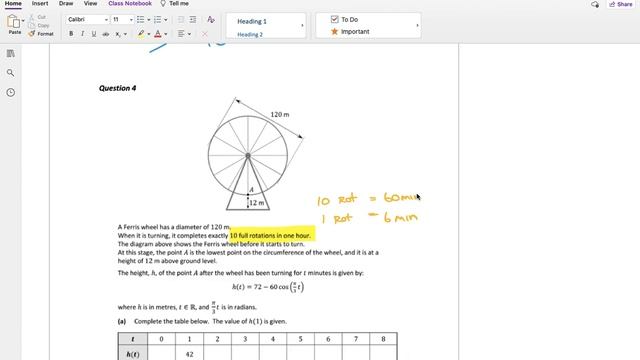Switch to the View tab
The height and width of the screenshot is (360, 640).
[x=90, y=4]
